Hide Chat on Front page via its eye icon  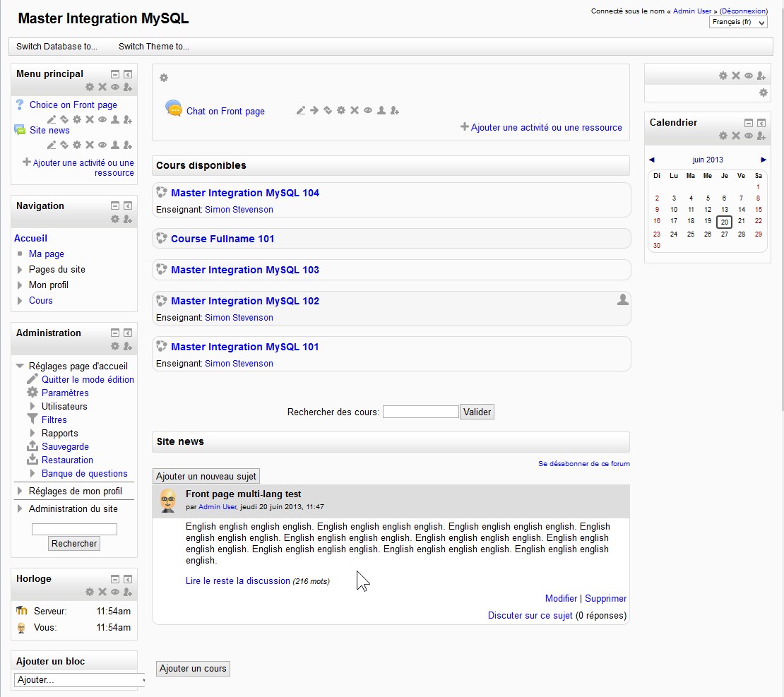coord(368,110)
